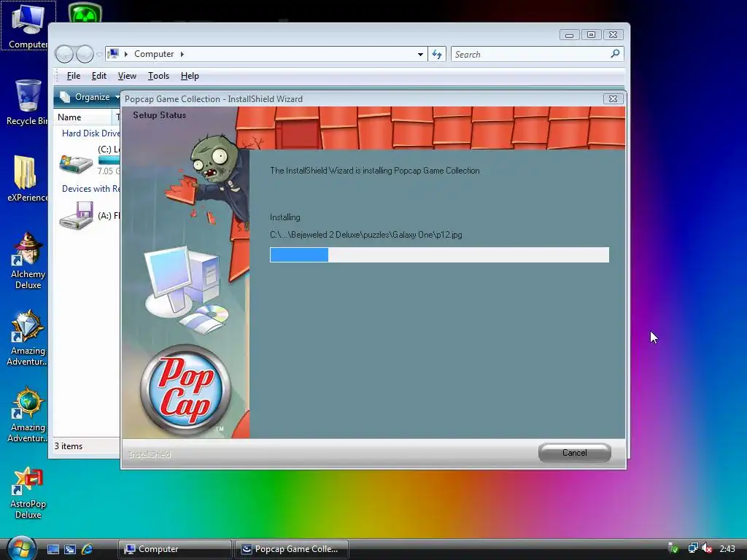Expand the arrow after Computer in breadcrumb

point(182,54)
